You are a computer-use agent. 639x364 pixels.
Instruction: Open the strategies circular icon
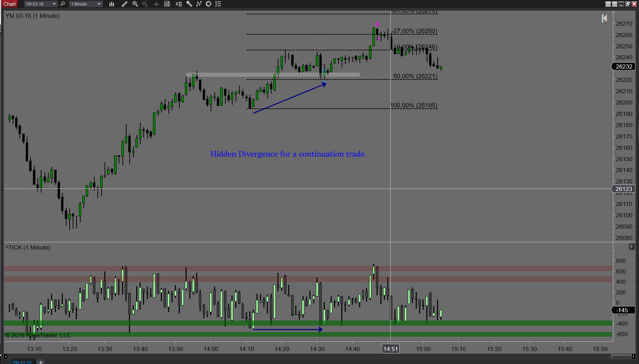[x=208, y=4]
